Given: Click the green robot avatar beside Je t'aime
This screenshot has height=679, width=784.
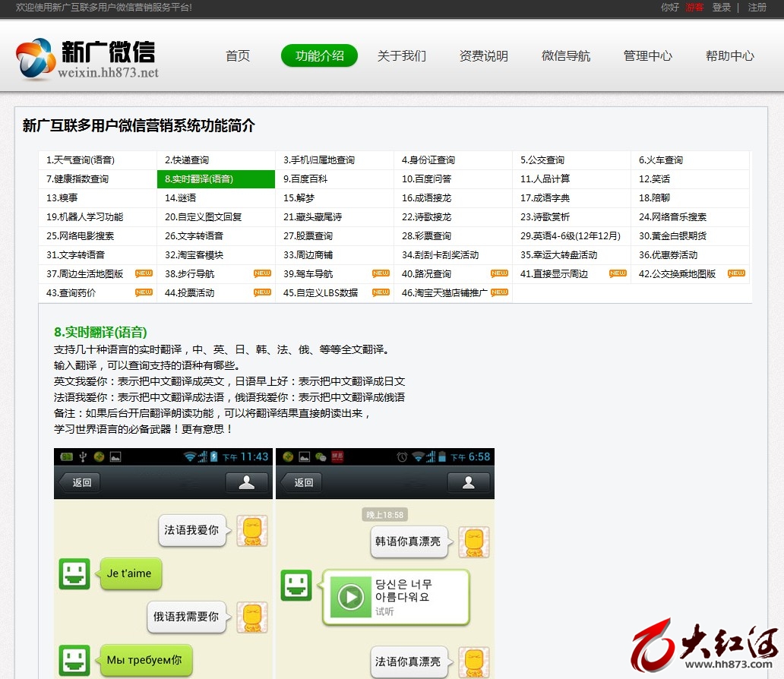Looking at the screenshot, I should 74,574.
